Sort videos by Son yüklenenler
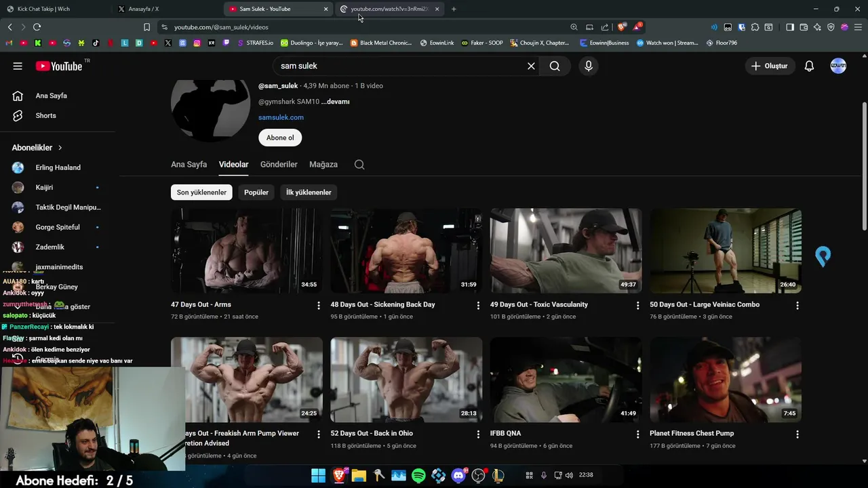This screenshot has height=488, width=868. [201, 192]
